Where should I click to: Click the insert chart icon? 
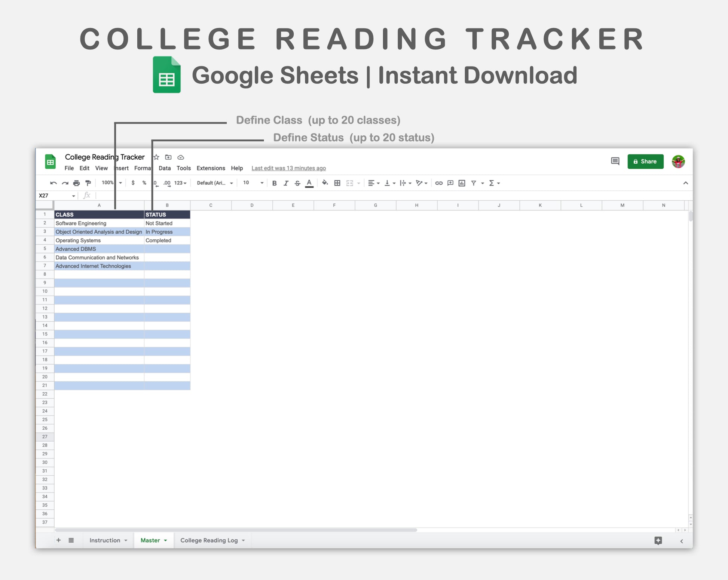(462, 183)
